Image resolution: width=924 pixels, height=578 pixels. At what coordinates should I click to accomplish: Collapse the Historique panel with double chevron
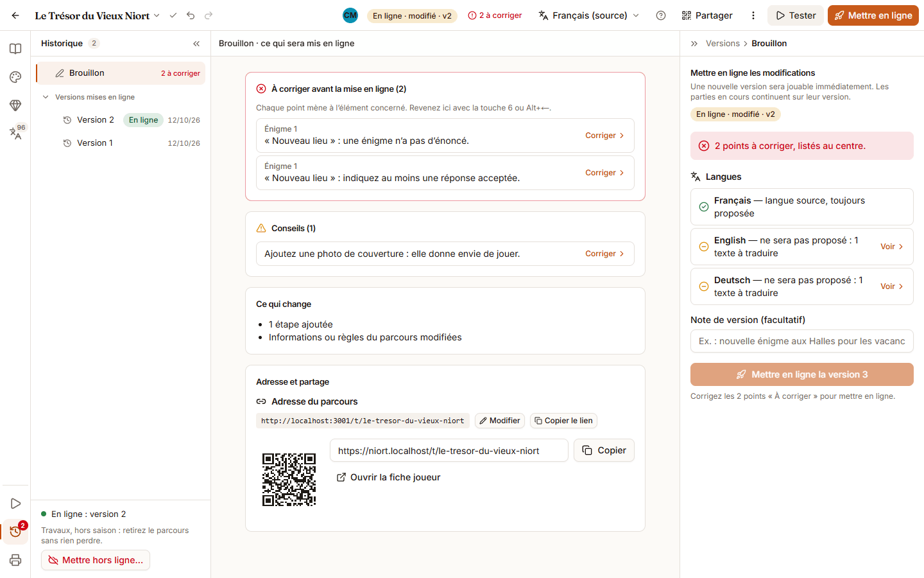pyautogui.click(x=196, y=44)
